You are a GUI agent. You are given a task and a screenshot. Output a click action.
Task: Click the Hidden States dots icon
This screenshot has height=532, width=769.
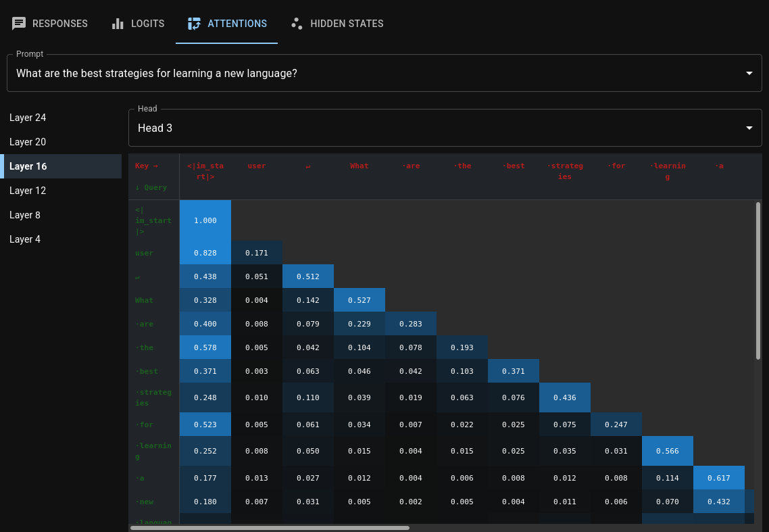[x=297, y=24]
